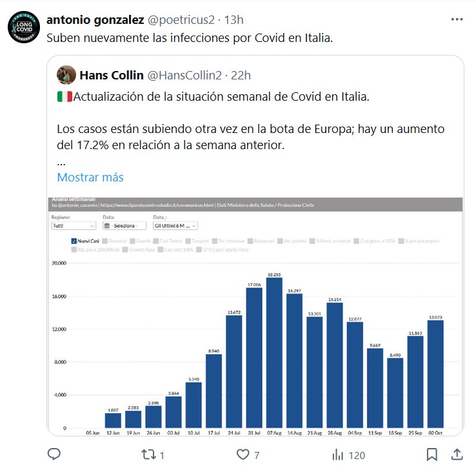Click the reply speech bubble icon
The height and width of the screenshot is (470, 476).
[54, 455]
